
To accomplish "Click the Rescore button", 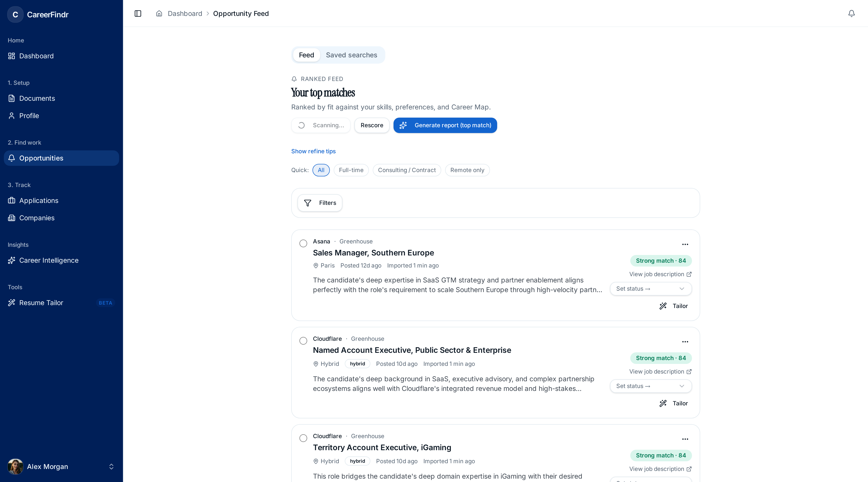I will pos(372,125).
